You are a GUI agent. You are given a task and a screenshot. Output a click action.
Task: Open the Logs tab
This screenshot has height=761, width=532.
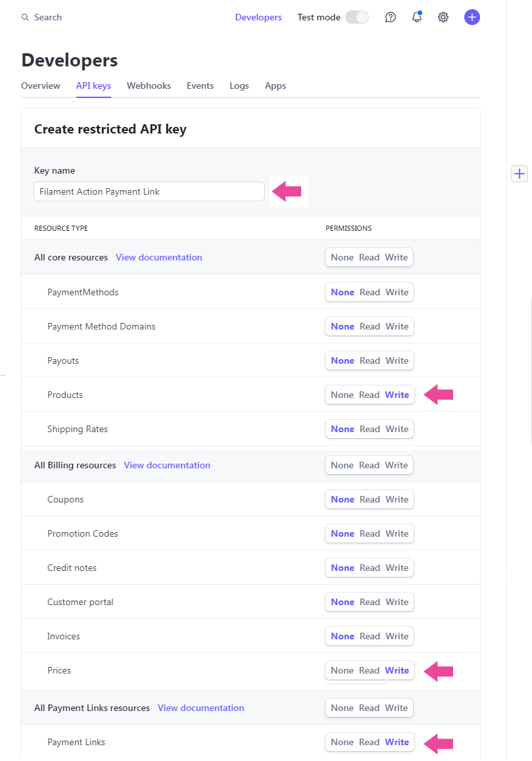pyautogui.click(x=239, y=86)
